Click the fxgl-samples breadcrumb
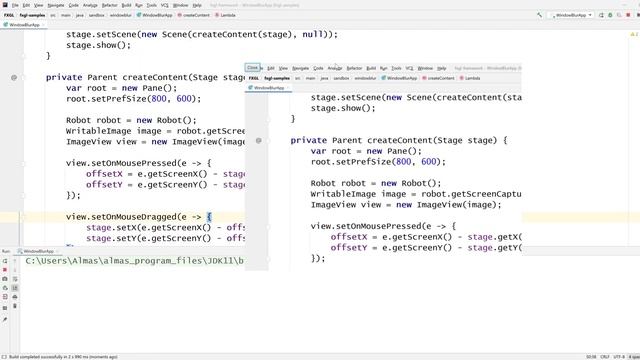 pos(32,15)
